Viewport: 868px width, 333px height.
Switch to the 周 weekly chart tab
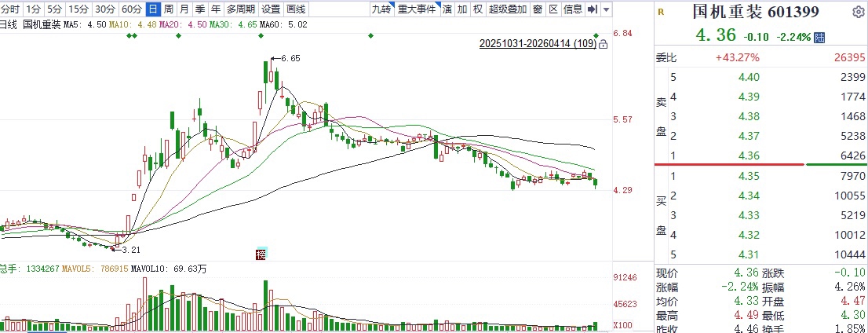[x=168, y=9]
